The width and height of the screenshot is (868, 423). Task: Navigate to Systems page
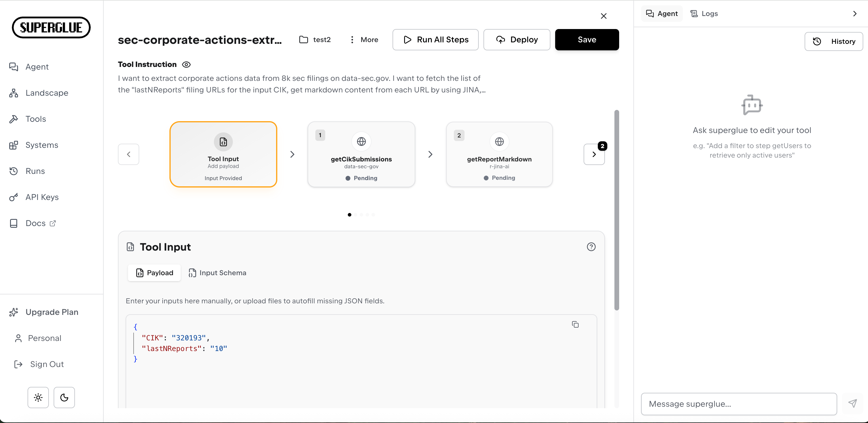point(41,145)
